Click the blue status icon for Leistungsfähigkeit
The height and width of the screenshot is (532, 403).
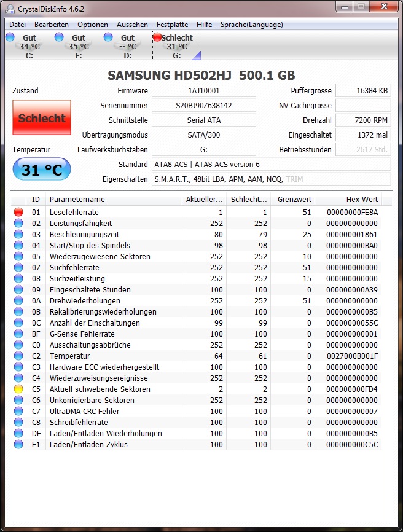18,223
